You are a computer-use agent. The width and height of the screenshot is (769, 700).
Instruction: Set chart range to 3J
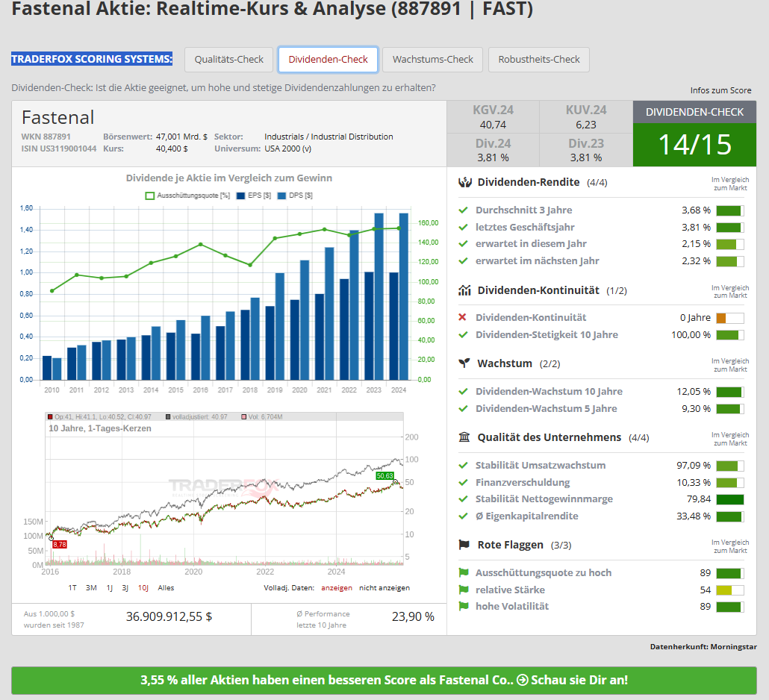pos(125,588)
